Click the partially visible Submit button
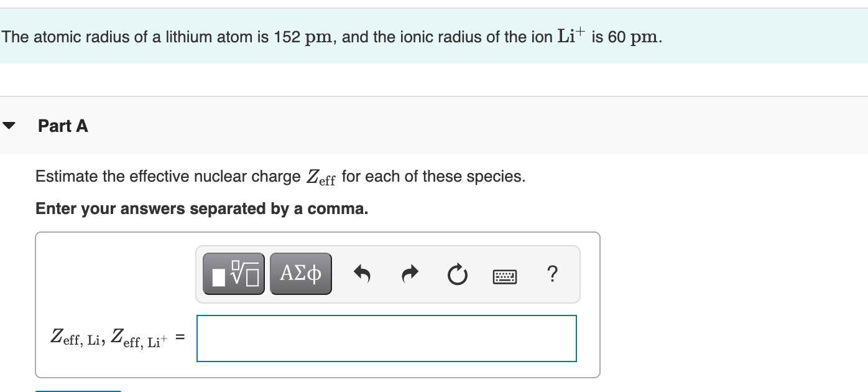868x392 pixels. (x=78, y=391)
